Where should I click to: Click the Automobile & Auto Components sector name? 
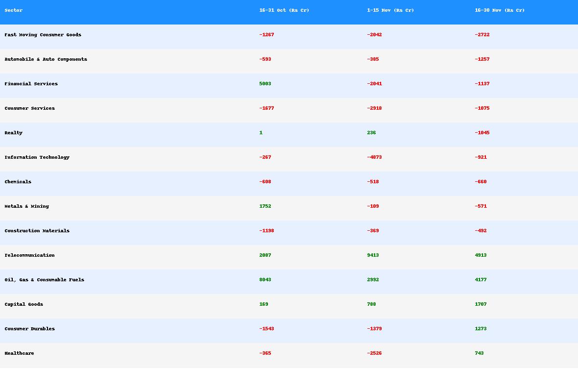(x=46, y=59)
